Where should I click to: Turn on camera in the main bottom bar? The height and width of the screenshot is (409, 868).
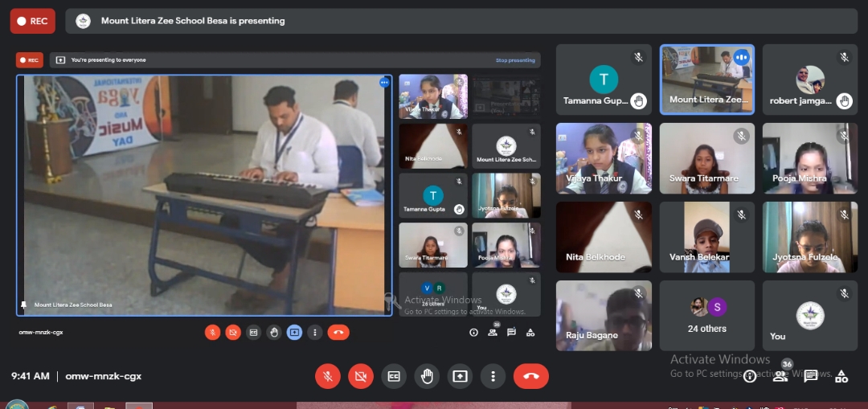tap(361, 376)
